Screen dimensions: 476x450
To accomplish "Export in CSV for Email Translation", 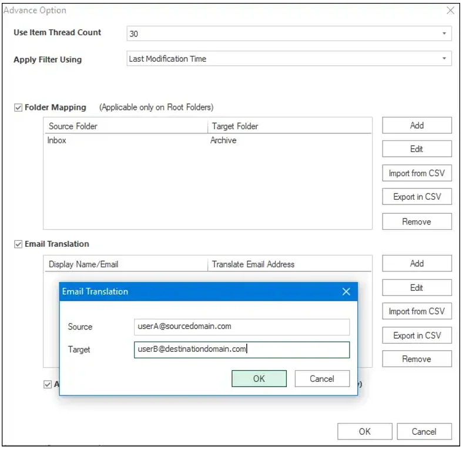I will 417,335.
